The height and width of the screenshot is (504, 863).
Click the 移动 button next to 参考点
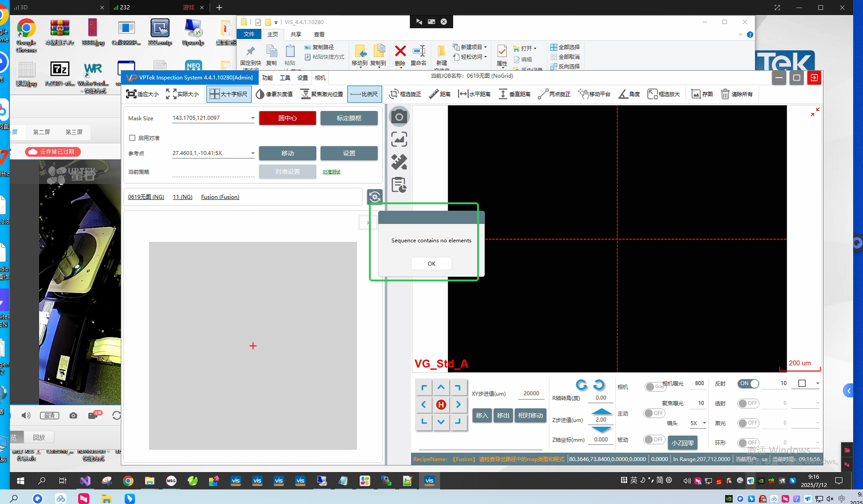pos(288,153)
